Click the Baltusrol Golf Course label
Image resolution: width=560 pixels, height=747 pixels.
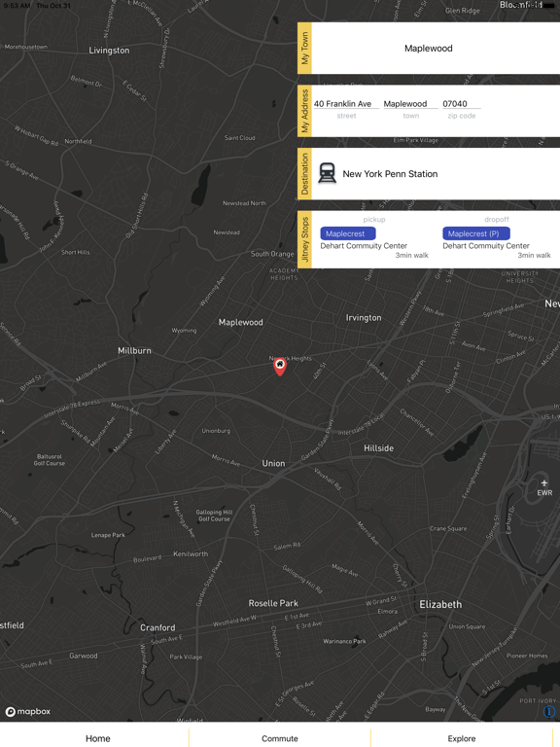point(49,460)
